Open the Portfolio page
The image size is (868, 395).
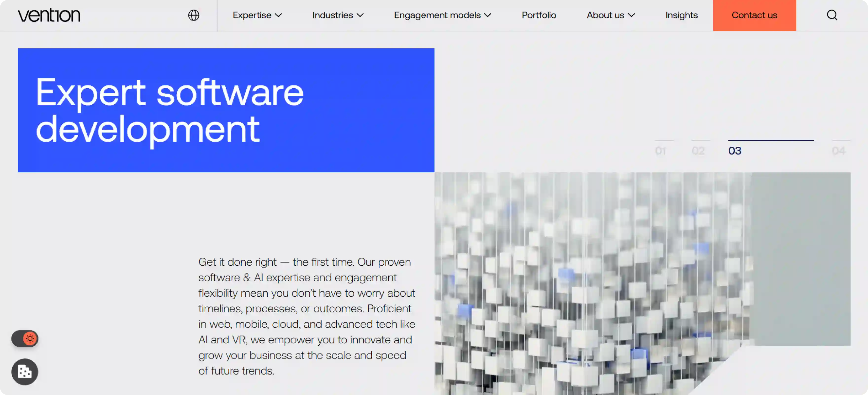point(539,15)
